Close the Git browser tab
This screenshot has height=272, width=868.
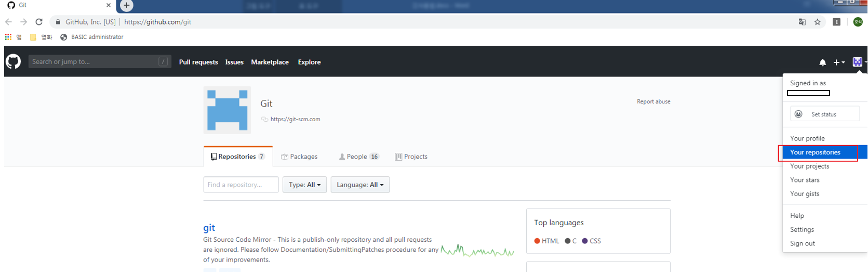click(108, 5)
